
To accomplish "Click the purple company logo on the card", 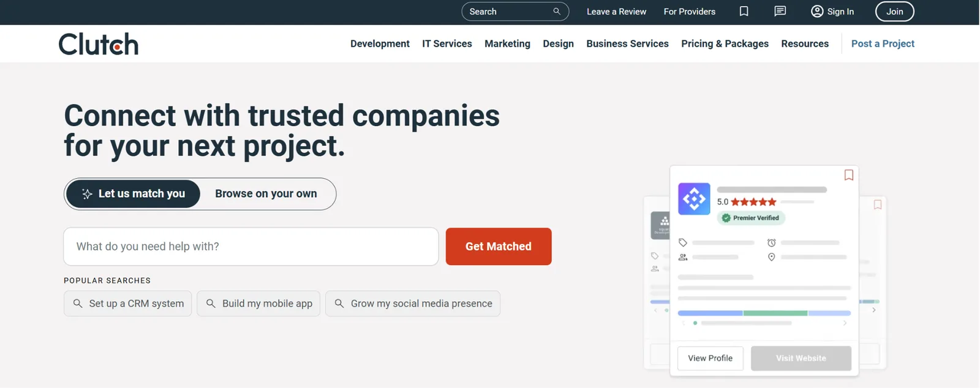I will tap(694, 198).
